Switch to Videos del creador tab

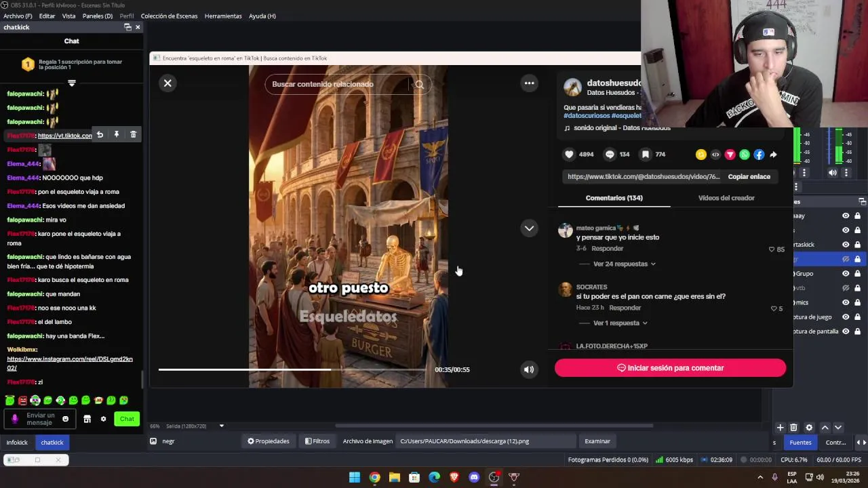click(726, 198)
